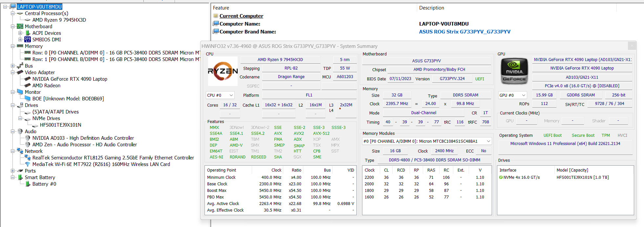
Task: Expand the Bus tree node
Action: tap(12, 66)
